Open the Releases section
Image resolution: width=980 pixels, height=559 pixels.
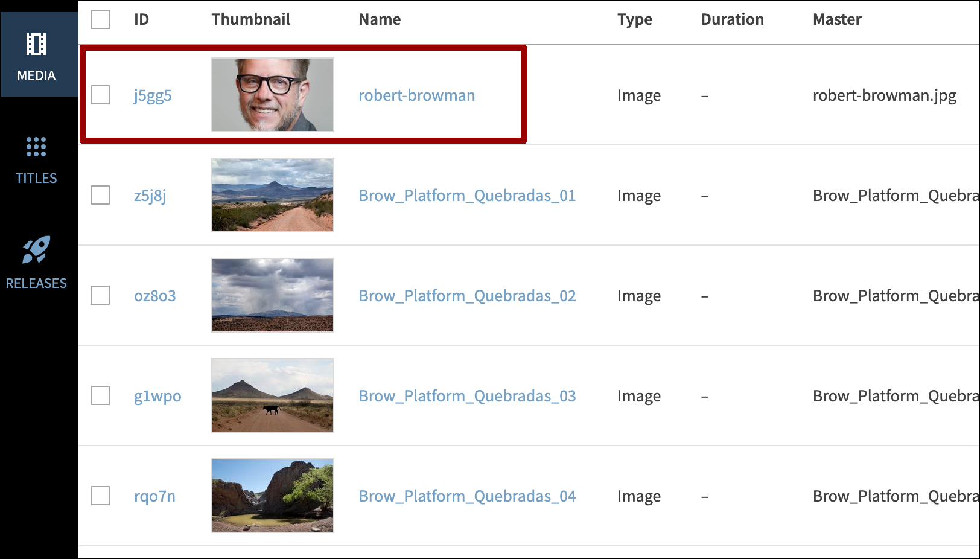tap(37, 264)
